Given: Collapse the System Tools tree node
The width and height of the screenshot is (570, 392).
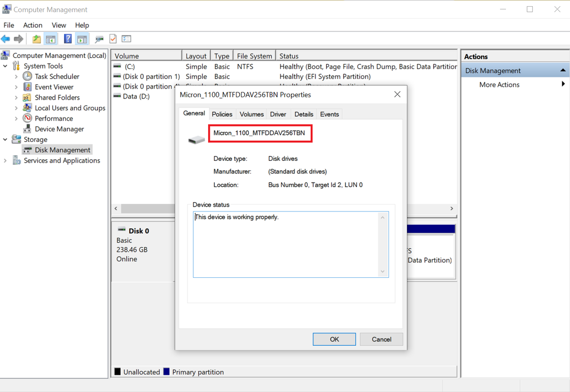Looking at the screenshot, I should pyautogui.click(x=5, y=66).
